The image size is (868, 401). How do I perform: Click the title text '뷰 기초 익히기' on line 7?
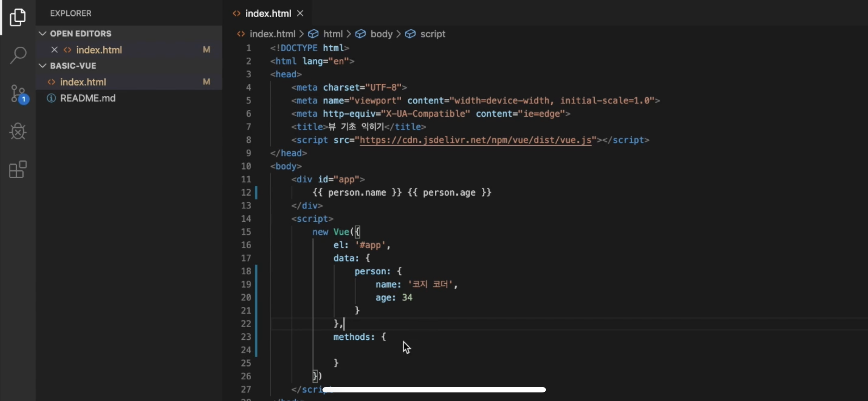356,127
